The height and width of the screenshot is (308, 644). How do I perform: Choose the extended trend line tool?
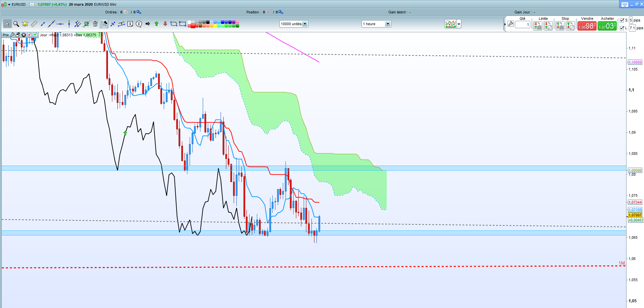(x=51, y=24)
